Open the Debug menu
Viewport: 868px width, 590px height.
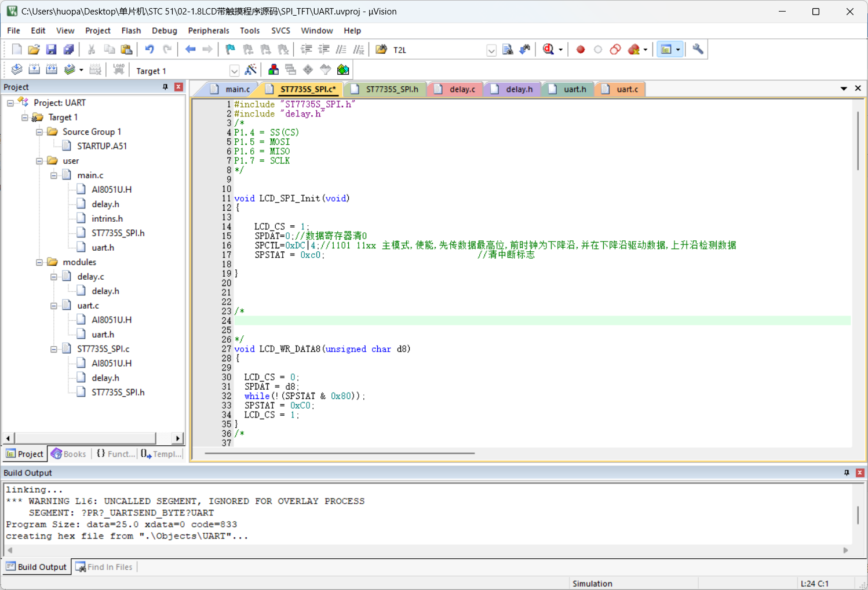165,31
